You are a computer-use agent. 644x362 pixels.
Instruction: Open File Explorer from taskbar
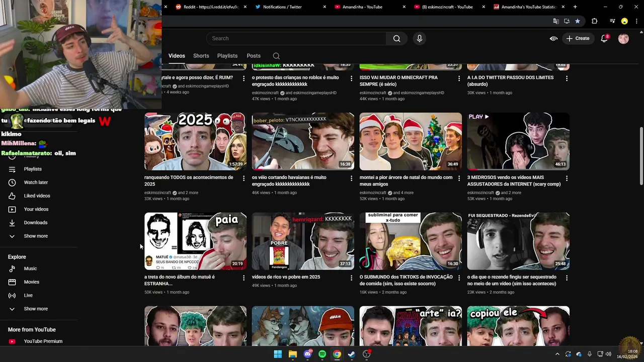click(292, 354)
